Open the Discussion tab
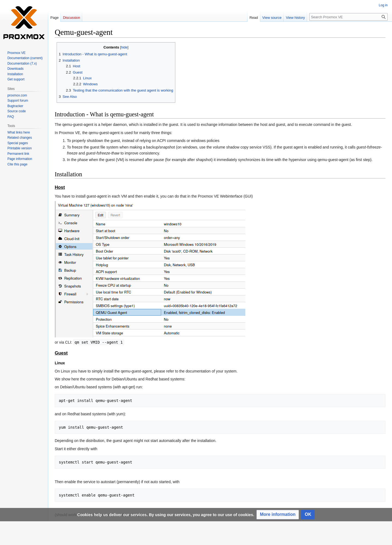 tap(72, 17)
